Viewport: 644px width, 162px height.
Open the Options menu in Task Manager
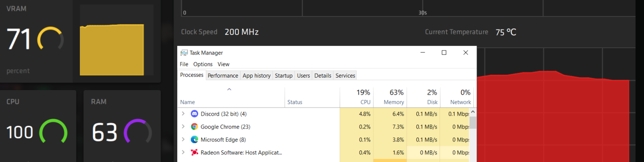(x=203, y=64)
